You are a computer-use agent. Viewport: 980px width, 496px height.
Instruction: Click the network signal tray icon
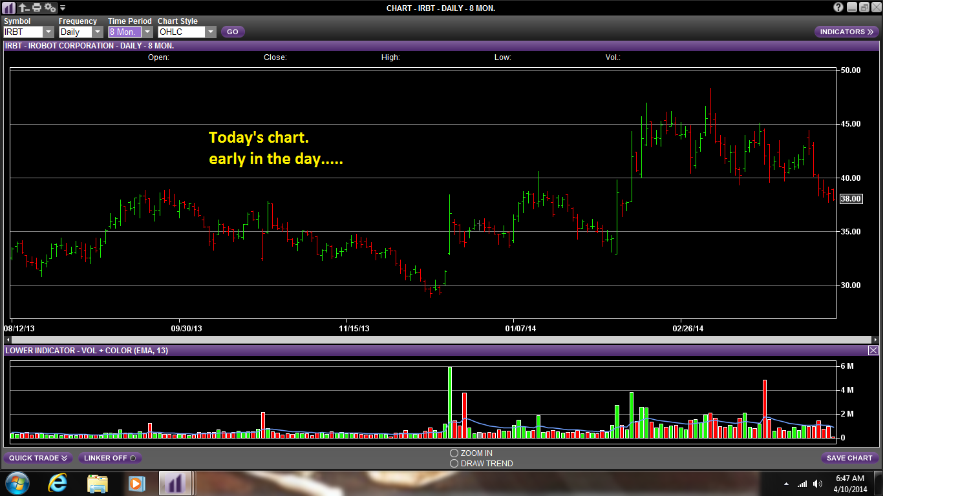[802, 484]
